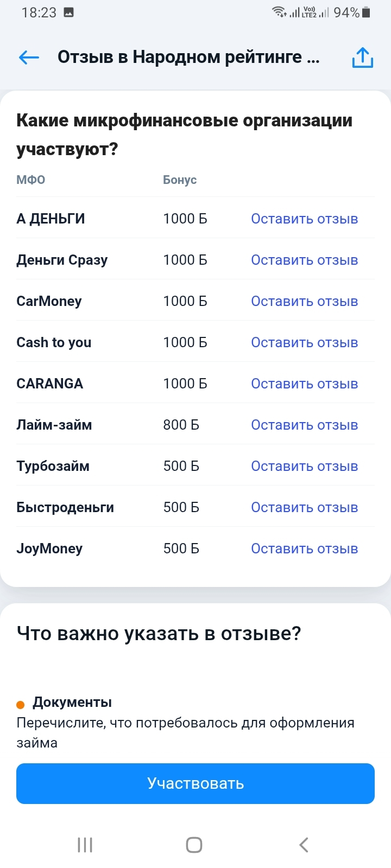Leave a review for JoyMoney
The image size is (391, 868).
(x=304, y=548)
